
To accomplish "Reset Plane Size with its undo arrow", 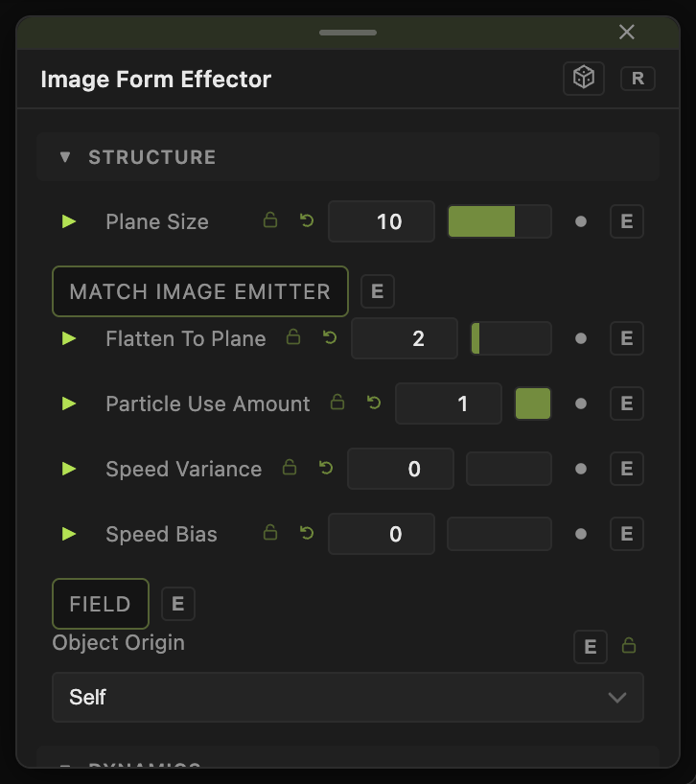I will pos(307,220).
